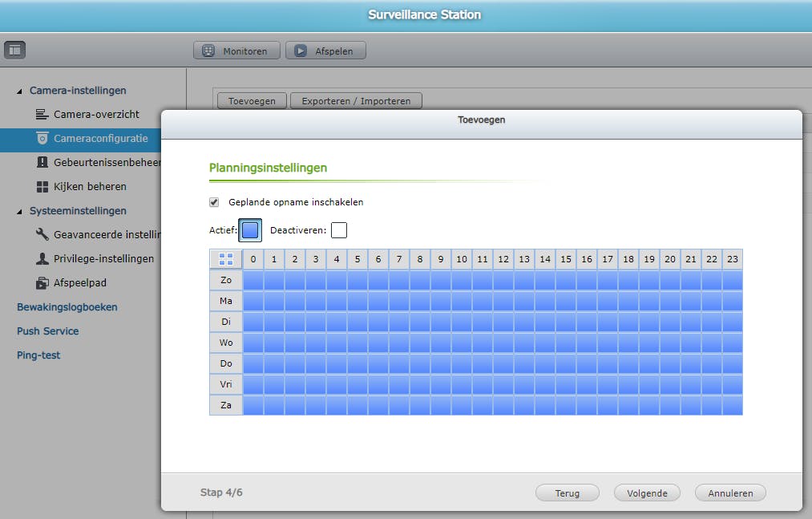The height and width of the screenshot is (519, 812).
Task: Open Privilege-instellingen in sidebar
Action: [103, 259]
